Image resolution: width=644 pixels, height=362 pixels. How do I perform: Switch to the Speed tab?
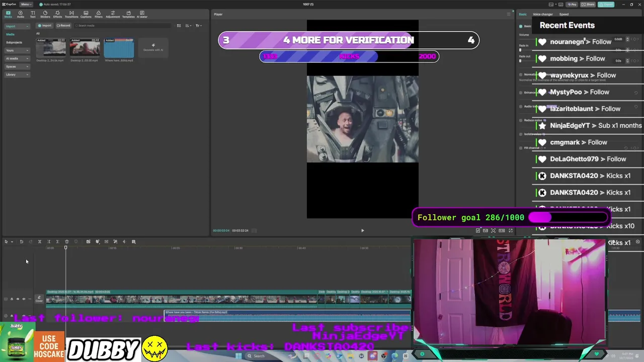pos(564,14)
